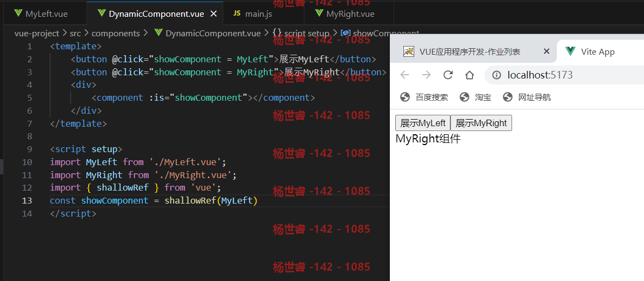Focus the localhost:5173 address bar
This screenshot has width=644, height=281.
click(x=565, y=75)
